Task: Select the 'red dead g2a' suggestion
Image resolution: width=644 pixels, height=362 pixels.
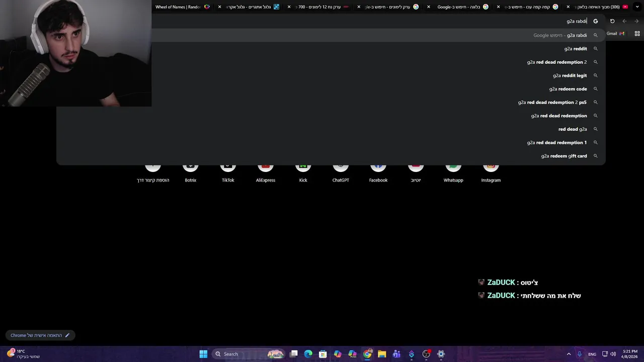Action: point(331,129)
